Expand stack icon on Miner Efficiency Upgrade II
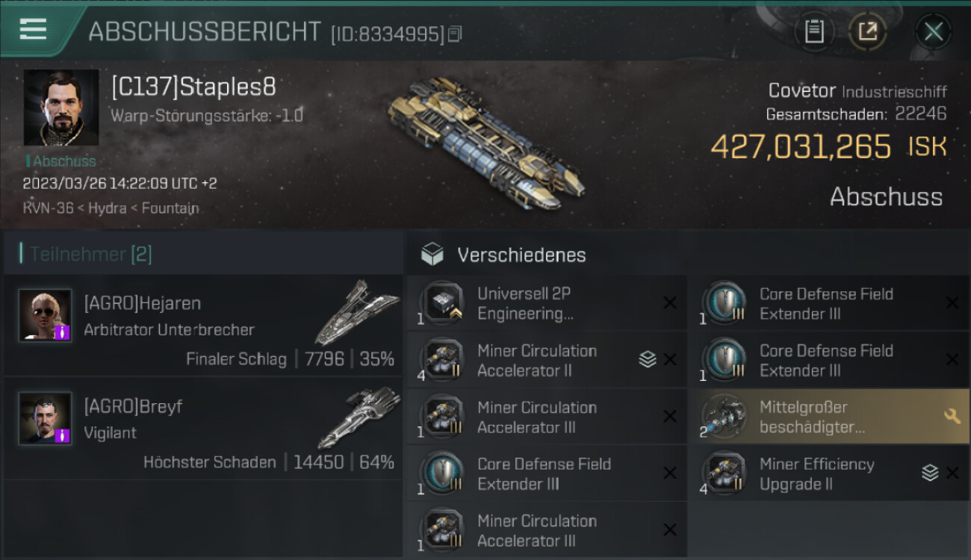971x560 pixels. tap(930, 473)
